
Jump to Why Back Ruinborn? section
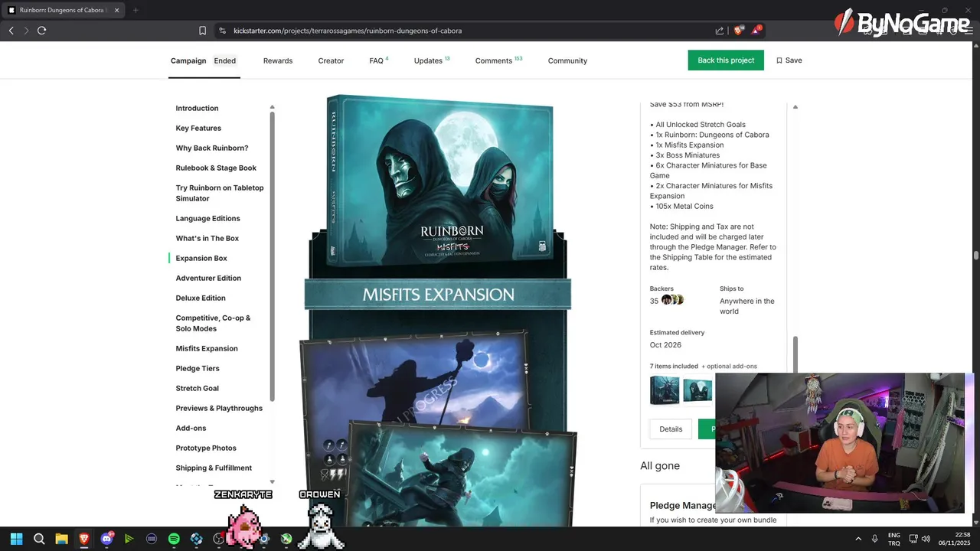pos(212,148)
